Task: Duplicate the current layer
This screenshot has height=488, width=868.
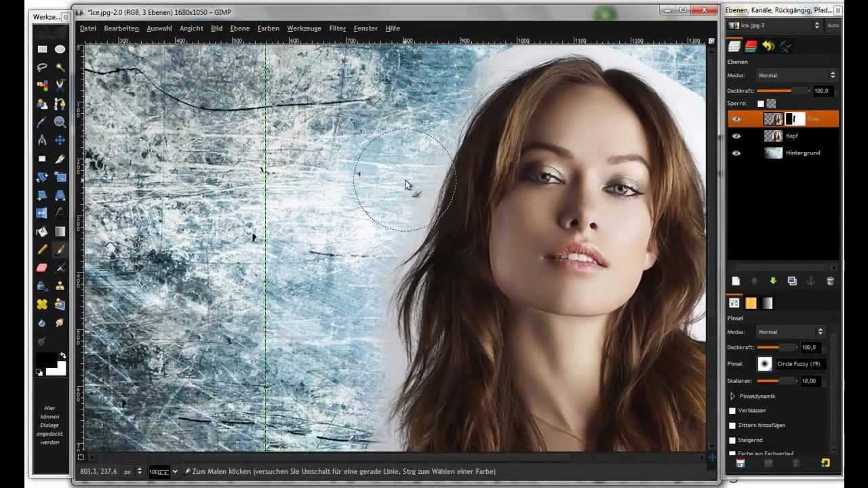Action: click(x=792, y=281)
